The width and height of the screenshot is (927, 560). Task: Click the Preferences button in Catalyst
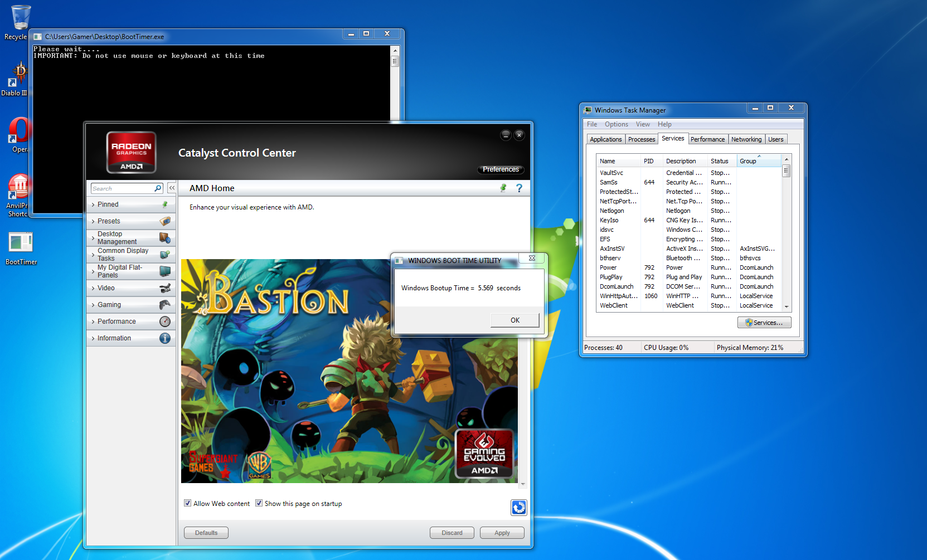(501, 169)
